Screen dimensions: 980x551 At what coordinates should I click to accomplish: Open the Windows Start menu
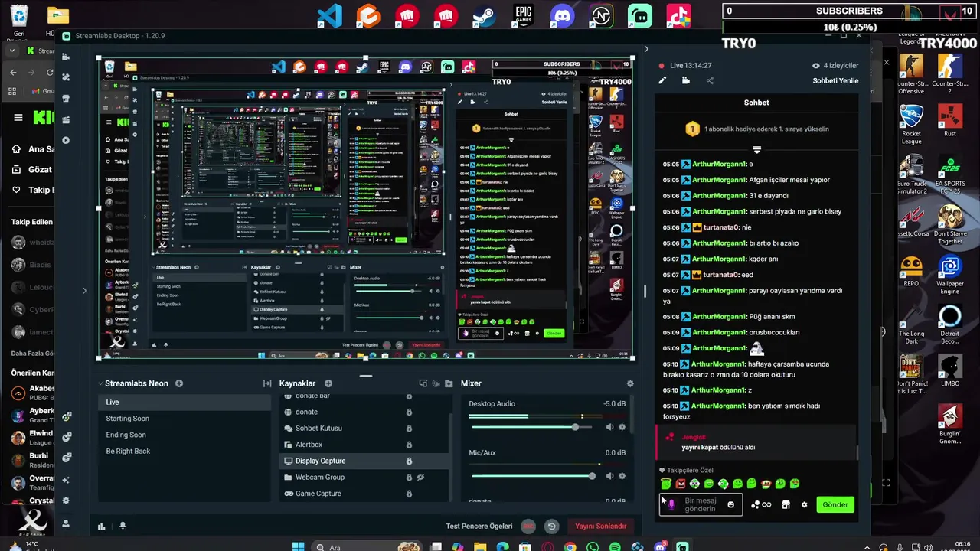pos(298,547)
